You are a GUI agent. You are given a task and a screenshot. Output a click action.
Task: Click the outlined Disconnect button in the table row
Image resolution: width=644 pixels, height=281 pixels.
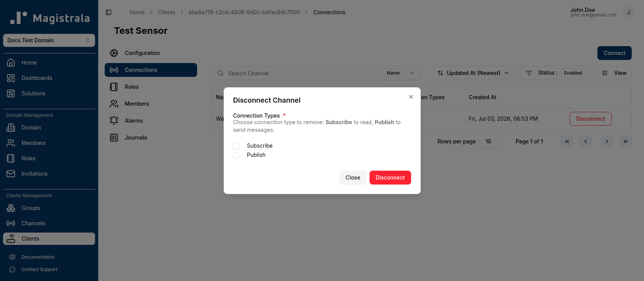590,119
